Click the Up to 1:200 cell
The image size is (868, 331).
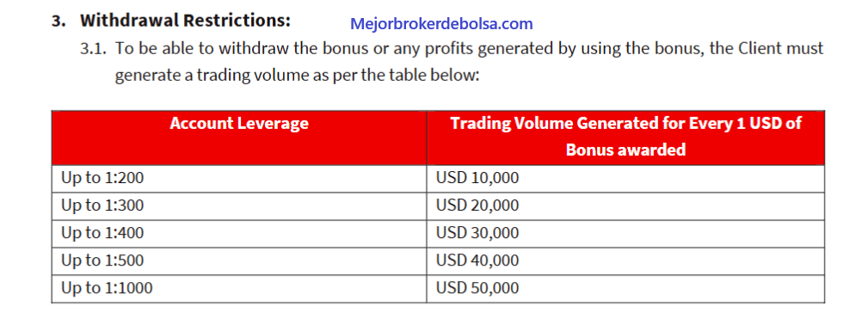tap(239, 178)
